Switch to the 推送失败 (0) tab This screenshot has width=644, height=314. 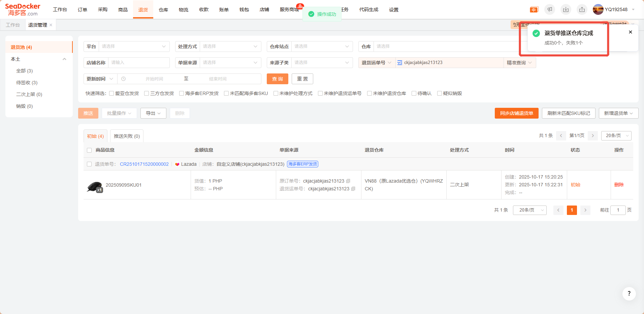tap(127, 136)
